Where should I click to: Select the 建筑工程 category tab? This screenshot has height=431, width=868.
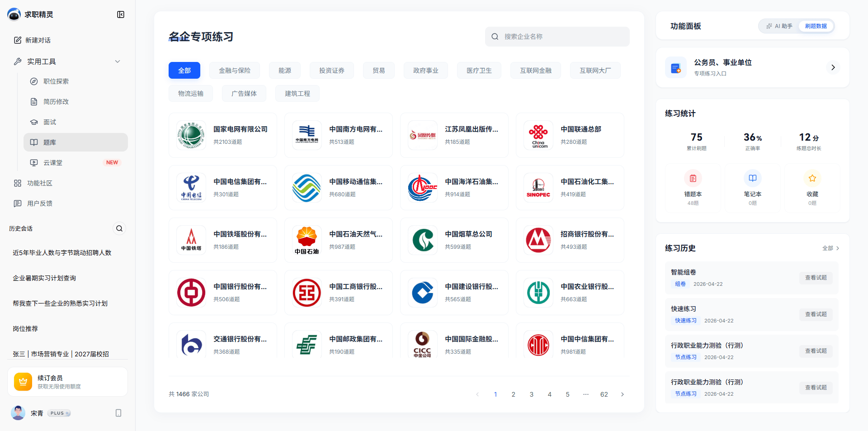(297, 94)
